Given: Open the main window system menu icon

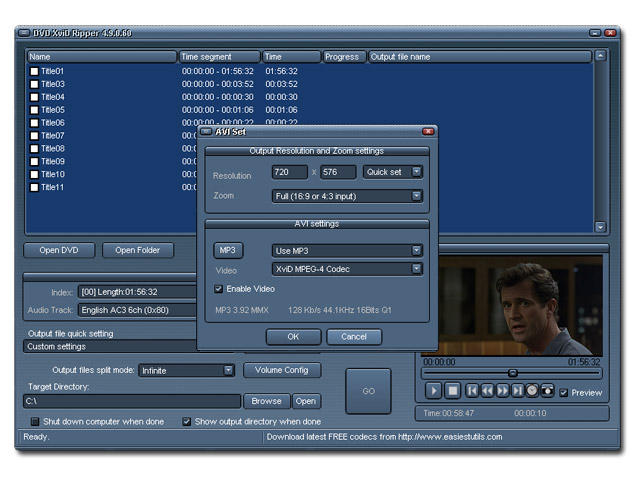Looking at the screenshot, I should click(x=24, y=33).
